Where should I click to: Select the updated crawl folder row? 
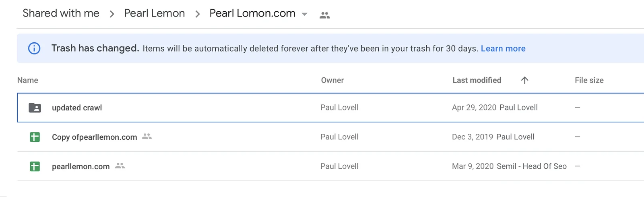pos(330,108)
